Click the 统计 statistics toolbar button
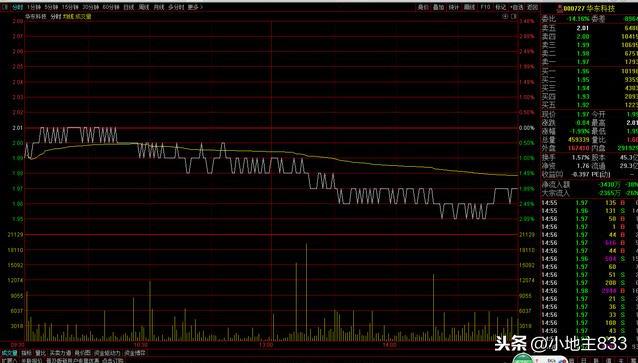The image size is (638, 363). pyautogui.click(x=454, y=7)
